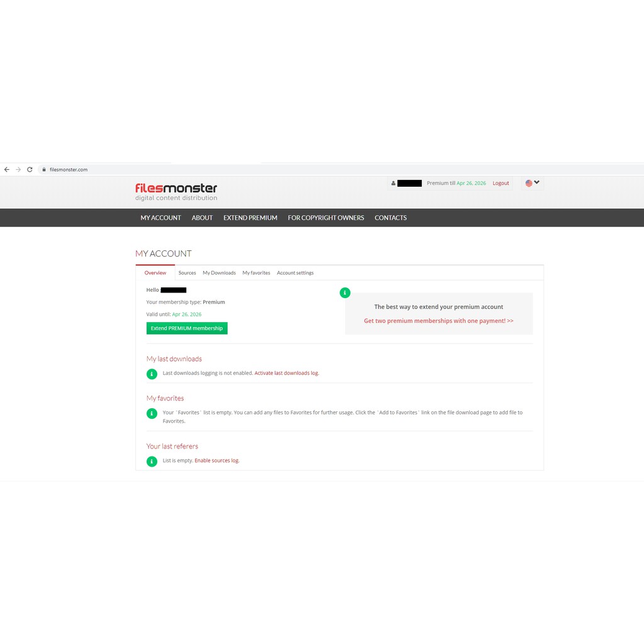Click info icon under My last downloads
The height and width of the screenshot is (644, 644).
tap(152, 374)
